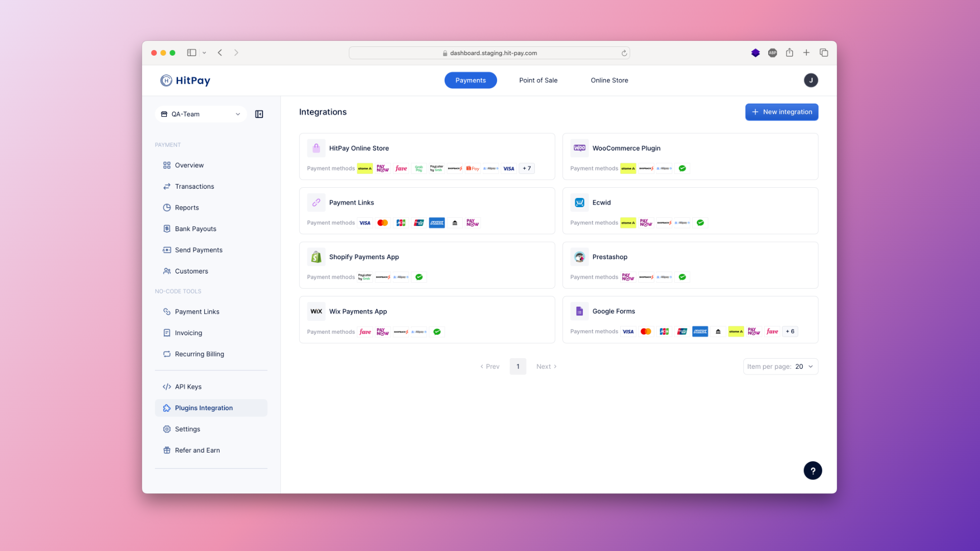
Task: Click the browser address bar
Action: 489,53
